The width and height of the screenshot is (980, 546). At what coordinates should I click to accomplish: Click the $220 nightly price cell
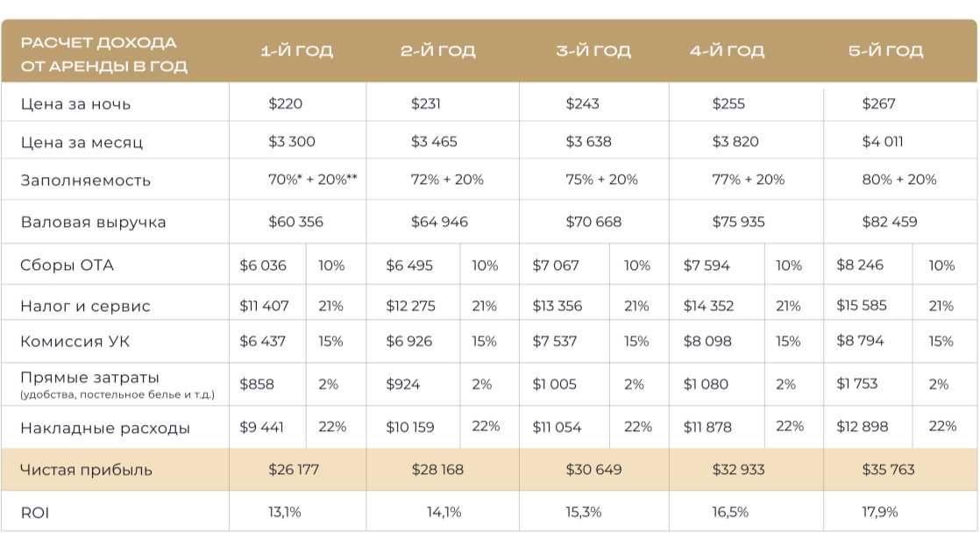[x=285, y=103]
